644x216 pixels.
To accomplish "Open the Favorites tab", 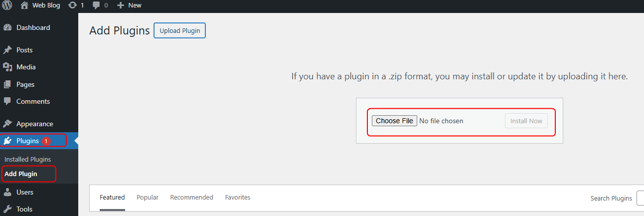I will point(238,198).
